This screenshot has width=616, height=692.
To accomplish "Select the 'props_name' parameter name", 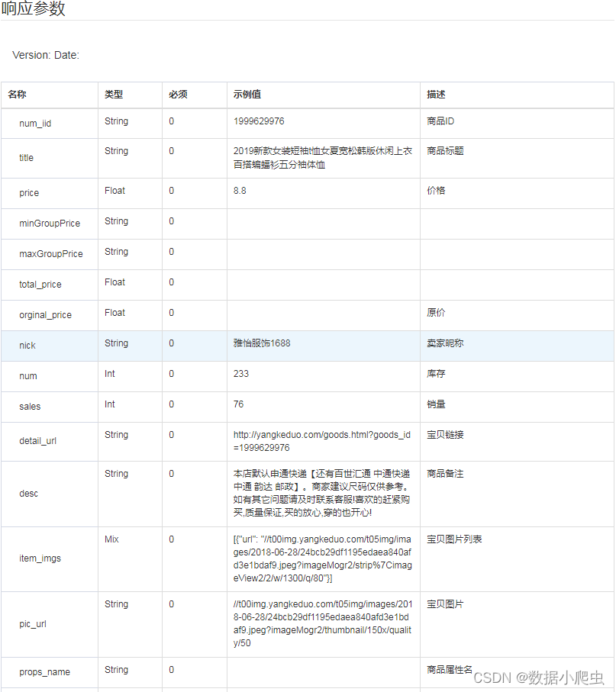I will point(45,672).
